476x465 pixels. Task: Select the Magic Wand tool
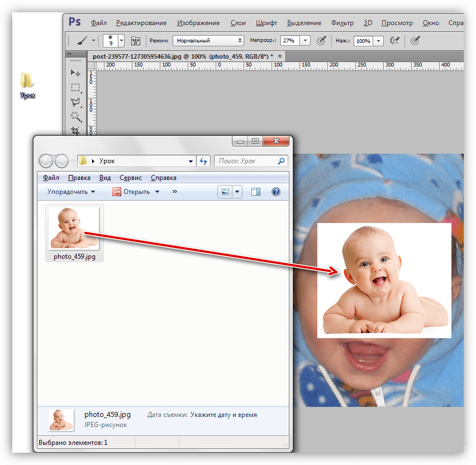click(x=75, y=117)
